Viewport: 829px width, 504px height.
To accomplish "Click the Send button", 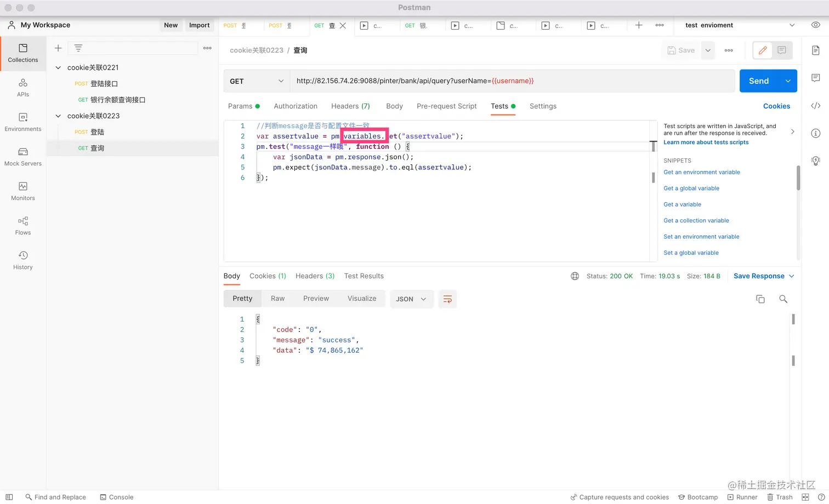I will [759, 81].
